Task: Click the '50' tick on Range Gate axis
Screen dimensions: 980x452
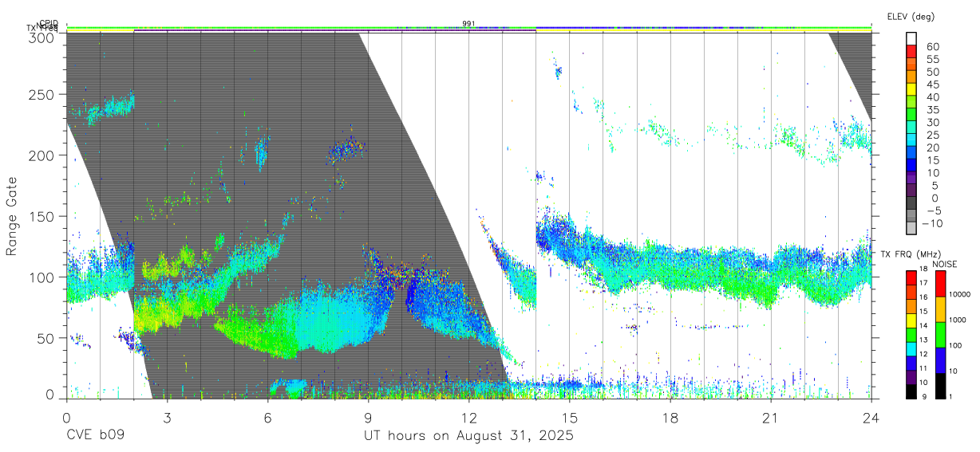Action: click(x=46, y=338)
